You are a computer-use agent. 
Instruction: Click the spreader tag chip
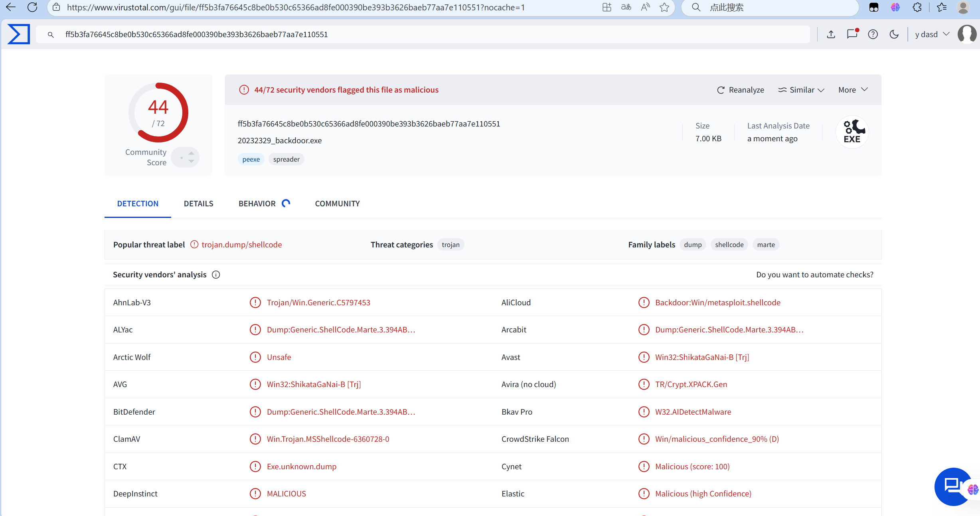pyautogui.click(x=286, y=159)
